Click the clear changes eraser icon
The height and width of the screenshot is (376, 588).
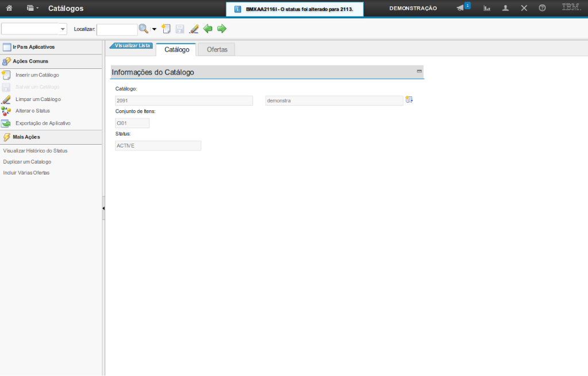(194, 29)
